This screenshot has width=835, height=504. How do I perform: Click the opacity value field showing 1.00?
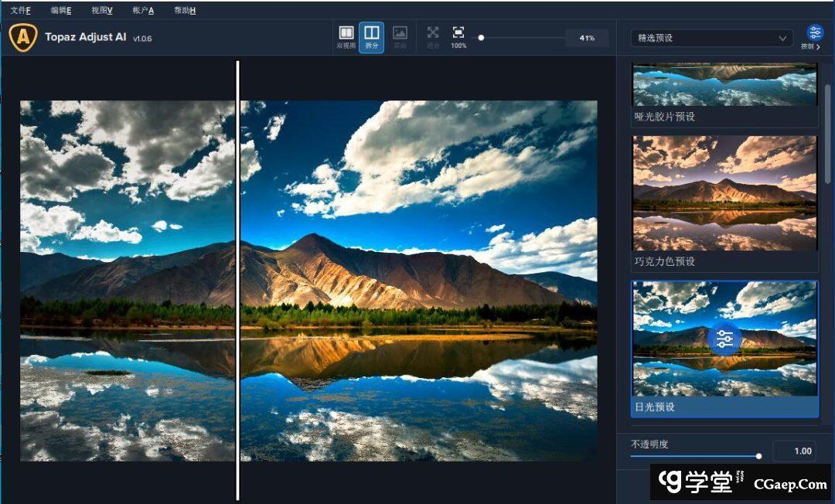tap(793, 451)
